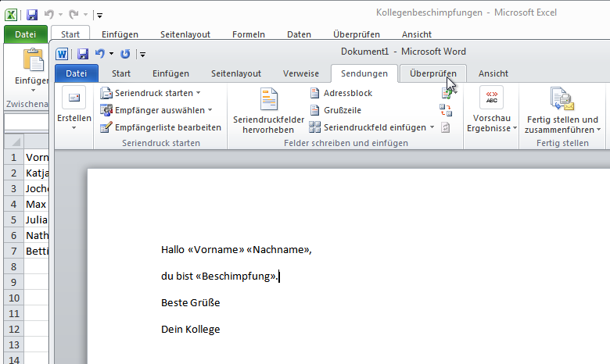This screenshot has width=610, height=364.
Task: Click the «Nachname» merge field in document
Action: (278, 249)
